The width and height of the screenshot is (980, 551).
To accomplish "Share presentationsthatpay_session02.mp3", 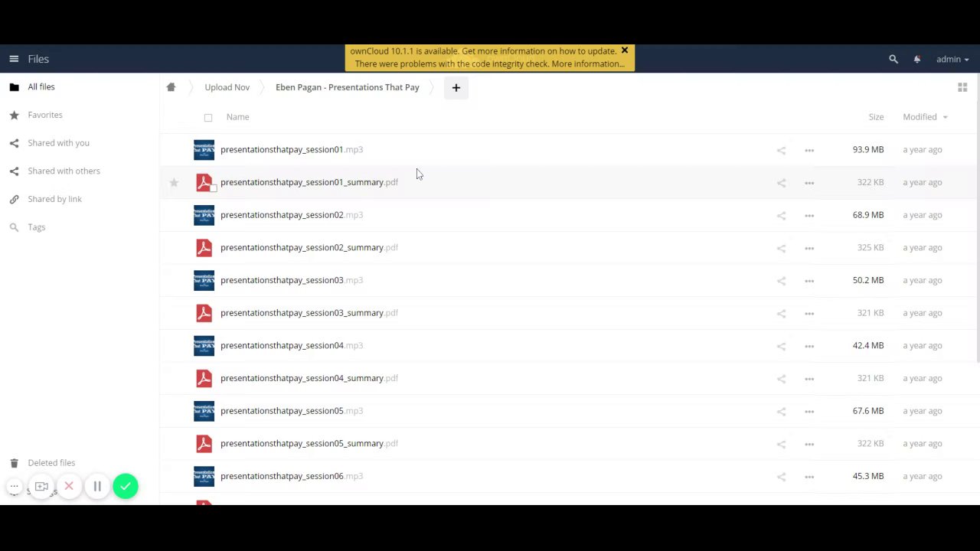I will click(x=781, y=215).
